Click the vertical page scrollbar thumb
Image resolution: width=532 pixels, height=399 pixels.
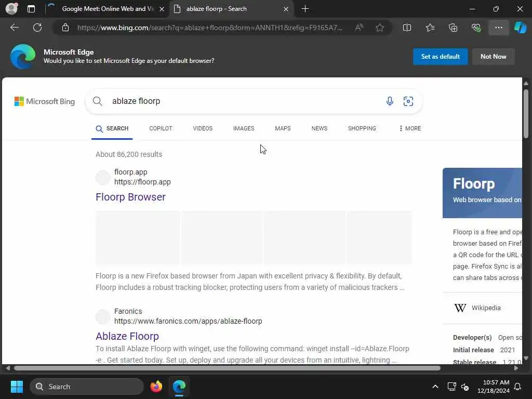tap(526, 113)
